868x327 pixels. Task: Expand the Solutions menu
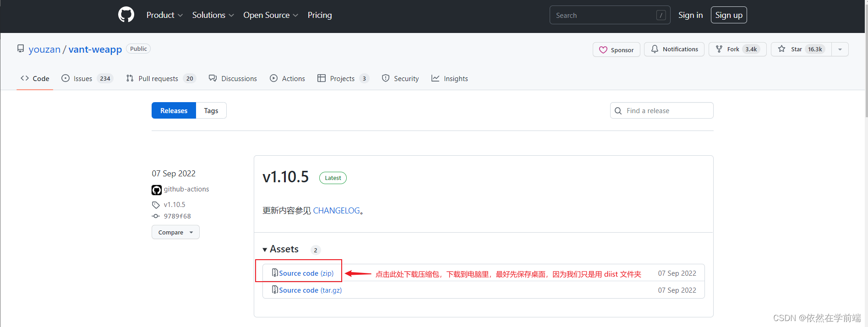click(213, 15)
